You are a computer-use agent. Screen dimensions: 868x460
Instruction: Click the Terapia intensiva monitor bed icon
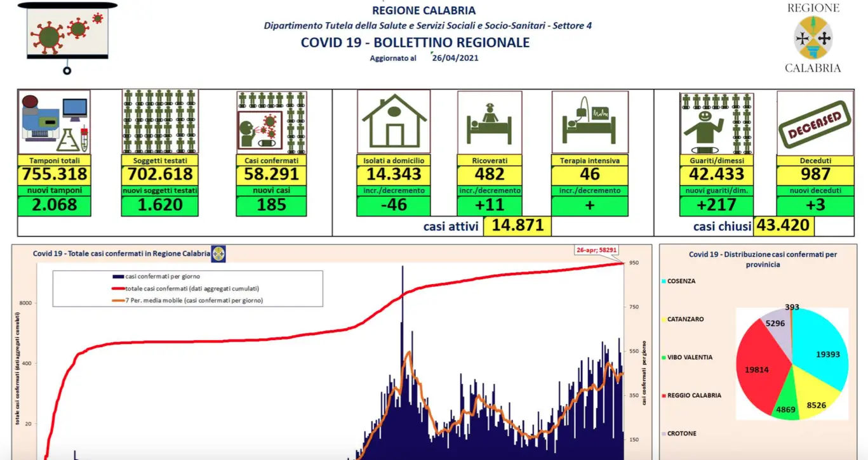coord(590,122)
